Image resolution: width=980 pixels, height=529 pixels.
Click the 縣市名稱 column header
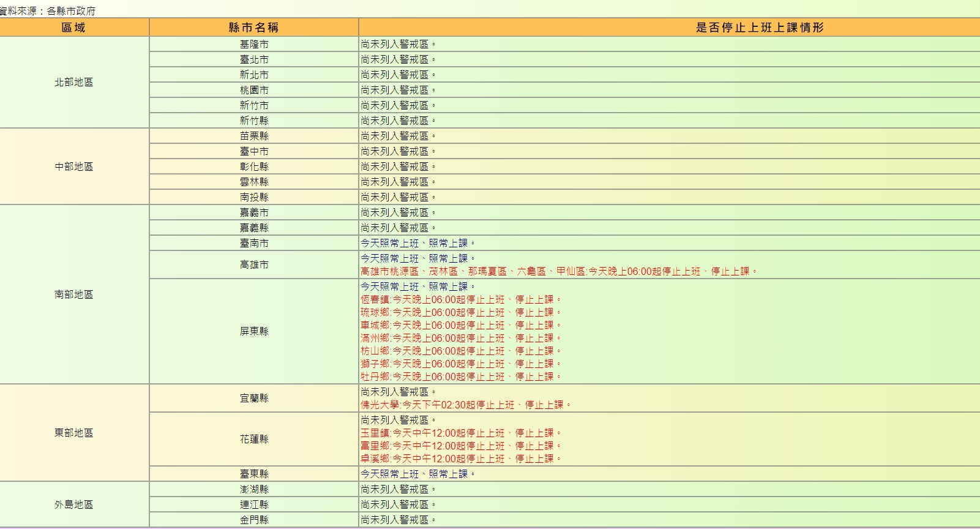tap(254, 28)
